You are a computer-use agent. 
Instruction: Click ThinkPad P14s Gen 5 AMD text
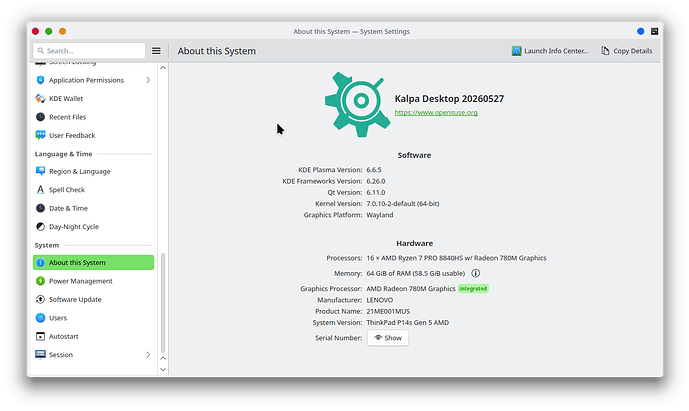408,323
